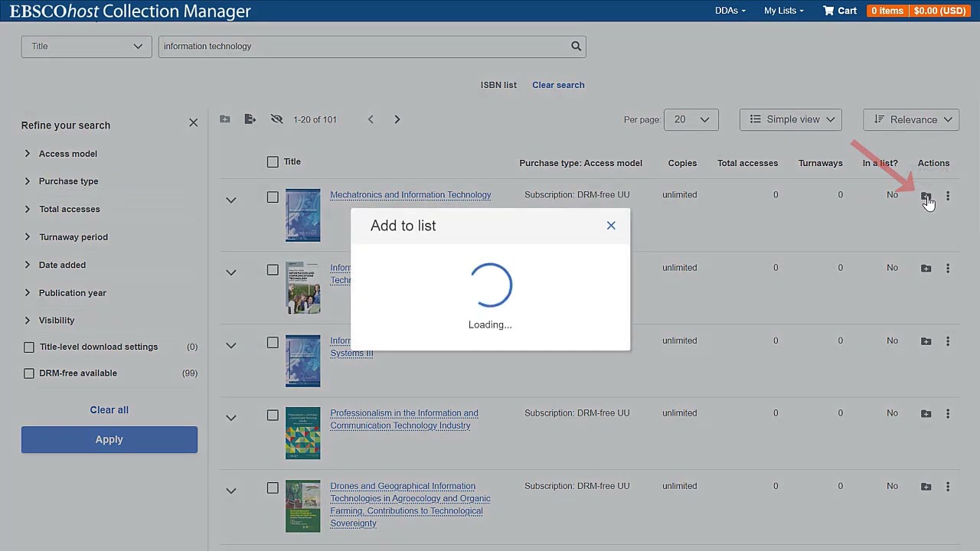This screenshot has width=980, height=551.
Task: Click the Drones book cover thumbnail
Action: tap(303, 506)
